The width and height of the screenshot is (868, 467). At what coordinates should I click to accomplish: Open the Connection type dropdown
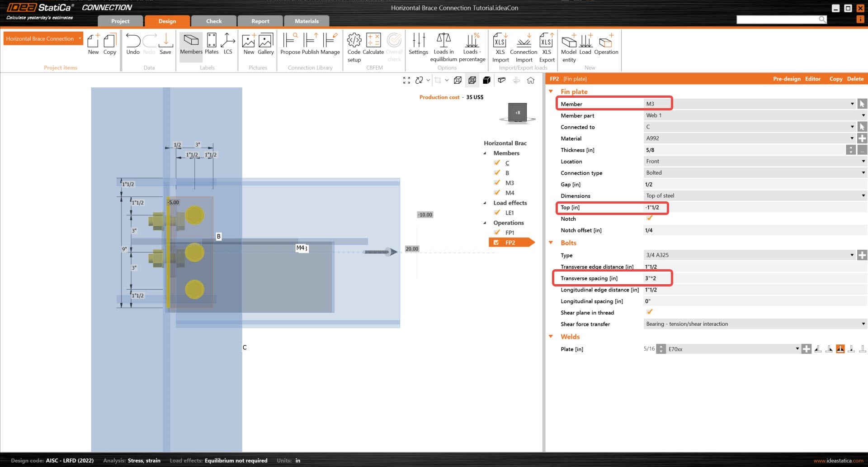tap(863, 173)
